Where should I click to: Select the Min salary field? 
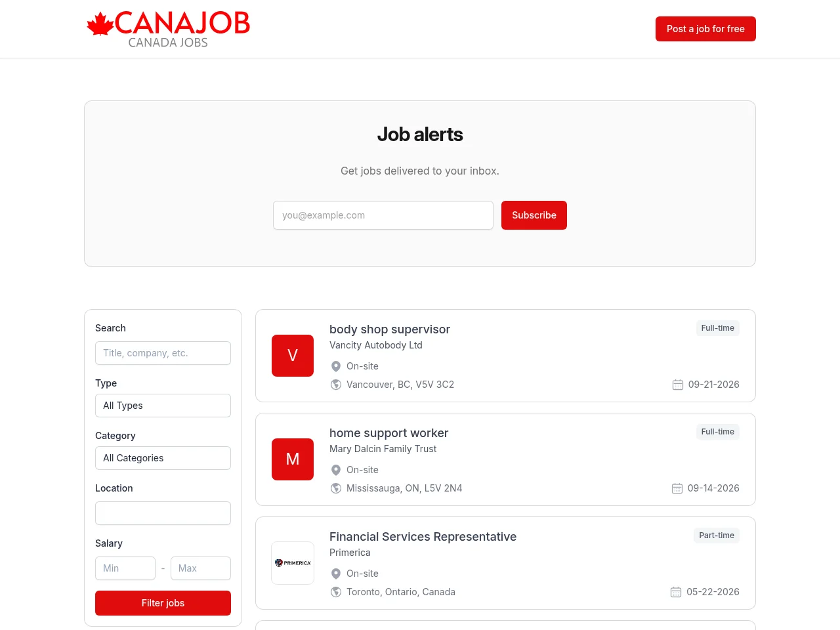[125, 568]
